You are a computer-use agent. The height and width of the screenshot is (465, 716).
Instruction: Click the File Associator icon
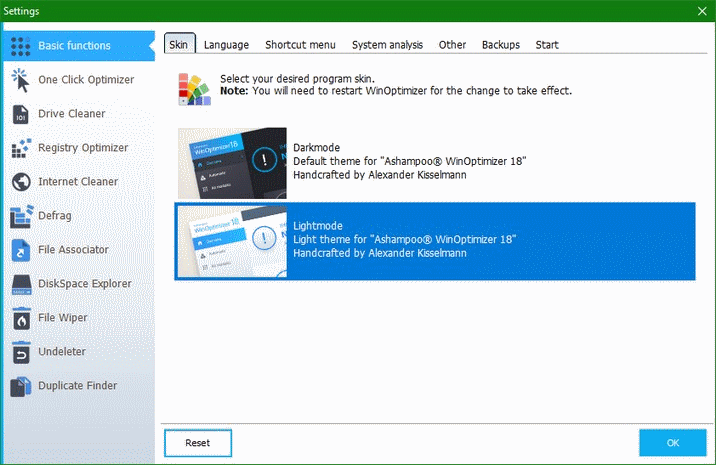(x=21, y=250)
